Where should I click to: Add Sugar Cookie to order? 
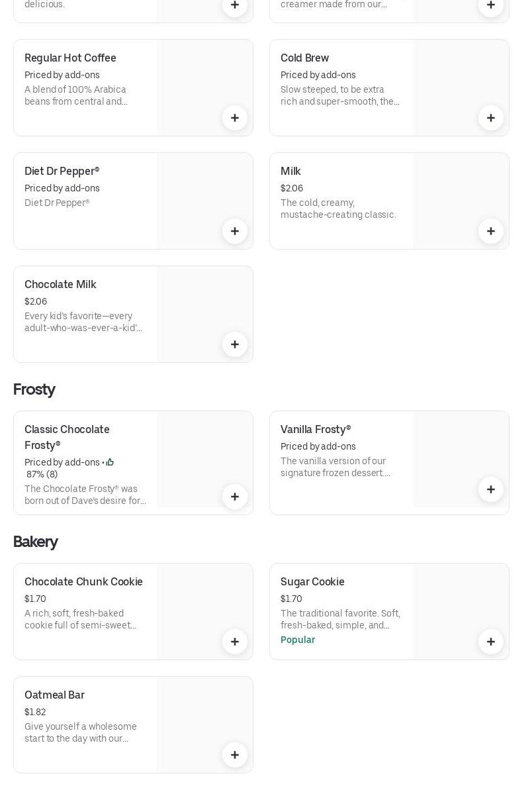point(491,642)
